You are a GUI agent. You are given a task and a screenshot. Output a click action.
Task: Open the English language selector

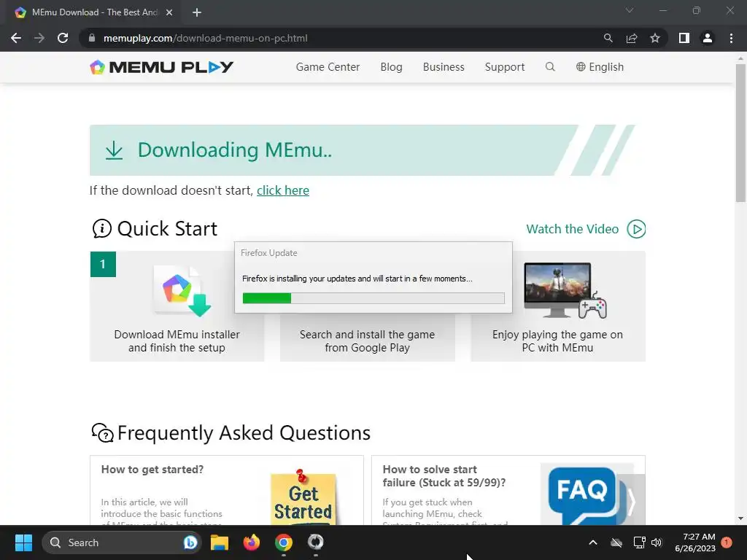click(x=600, y=67)
